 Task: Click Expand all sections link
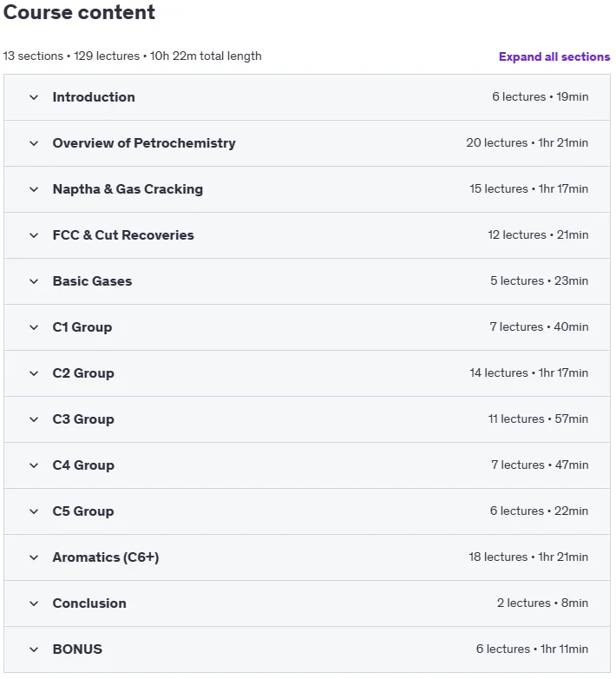(554, 56)
